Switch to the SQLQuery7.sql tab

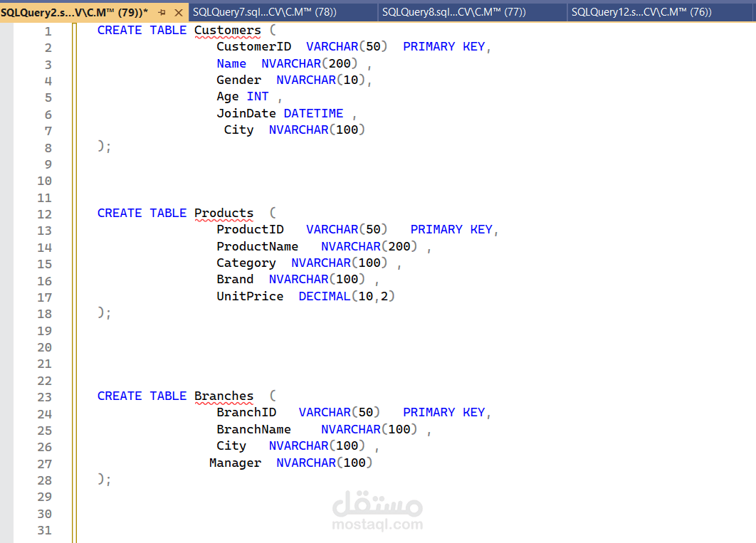point(265,12)
